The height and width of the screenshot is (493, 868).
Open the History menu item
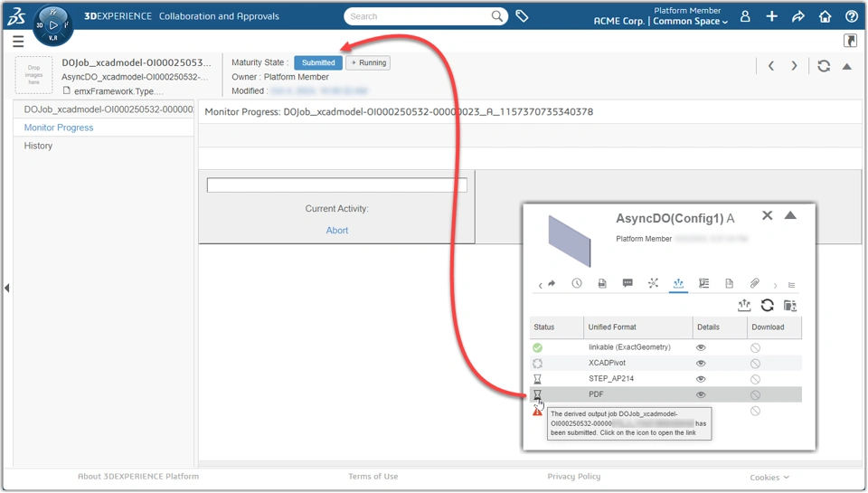(x=38, y=146)
